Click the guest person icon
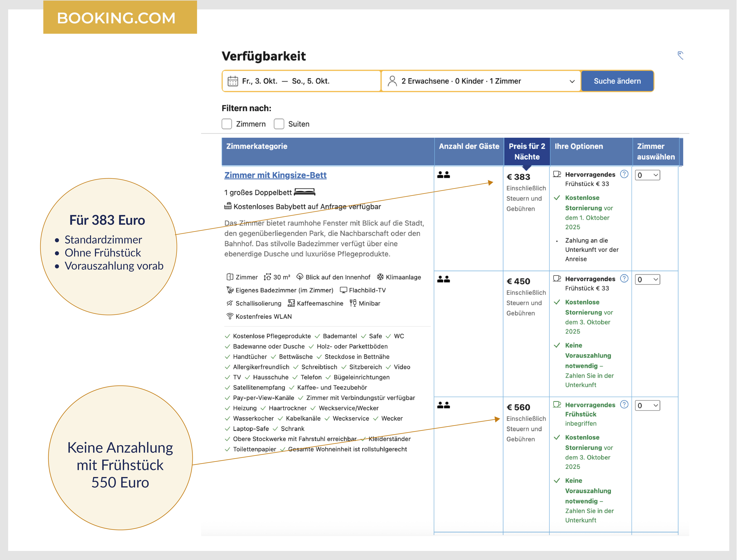 click(x=392, y=81)
